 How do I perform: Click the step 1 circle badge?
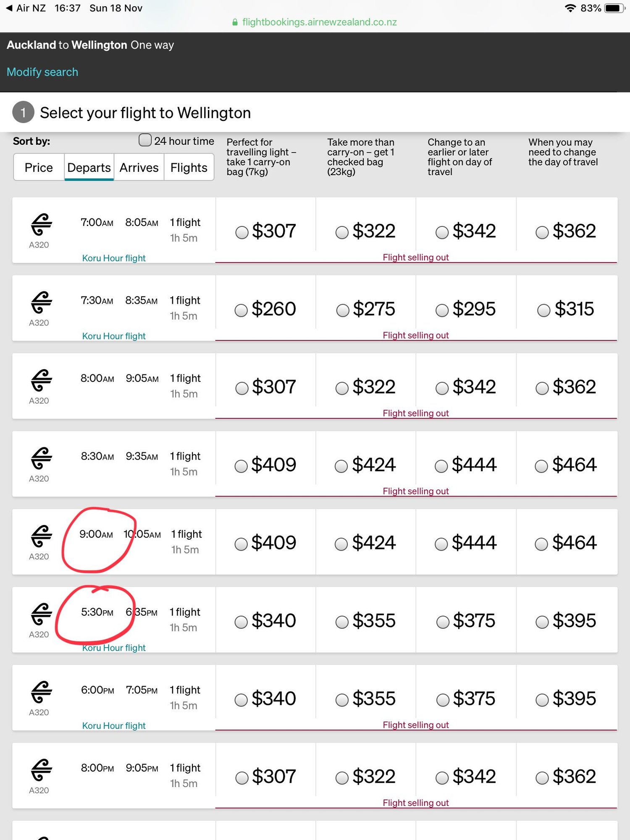tap(23, 113)
